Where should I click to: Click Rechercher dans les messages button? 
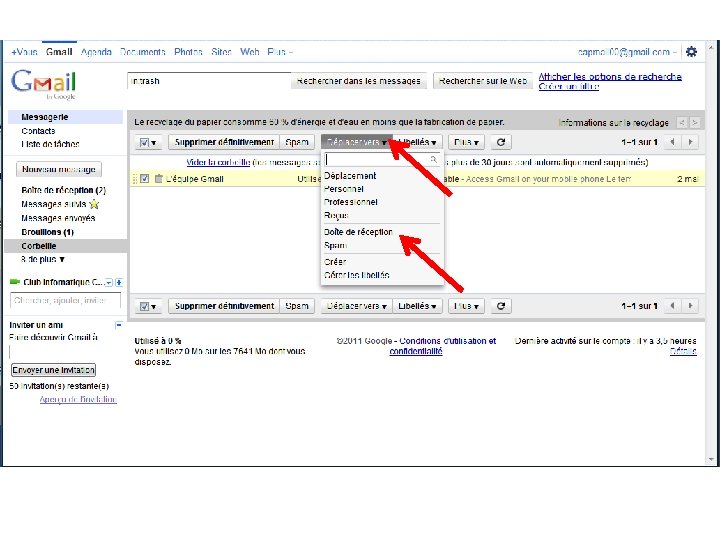tap(359, 81)
